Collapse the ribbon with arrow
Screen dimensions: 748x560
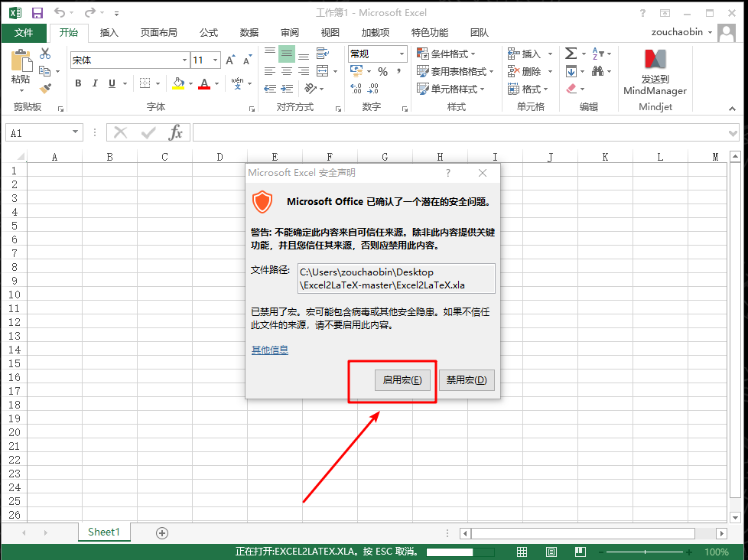(732, 109)
